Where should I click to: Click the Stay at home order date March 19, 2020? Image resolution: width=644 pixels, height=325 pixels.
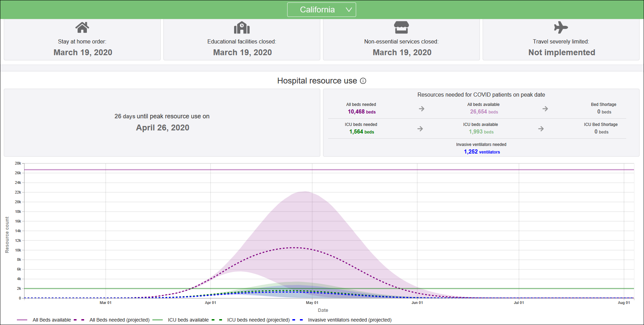pos(83,52)
